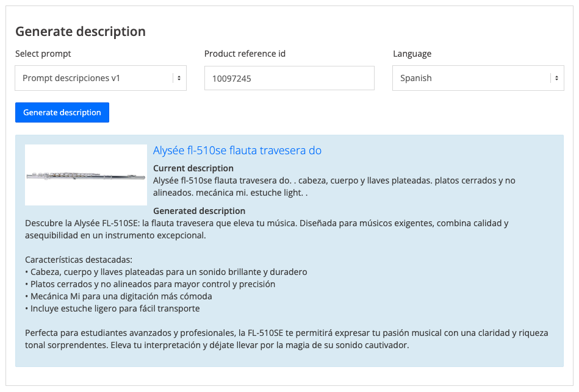This screenshot has width=579, height=392.
Task: Click the current description text paragraph
Action: tap(334, 187)
